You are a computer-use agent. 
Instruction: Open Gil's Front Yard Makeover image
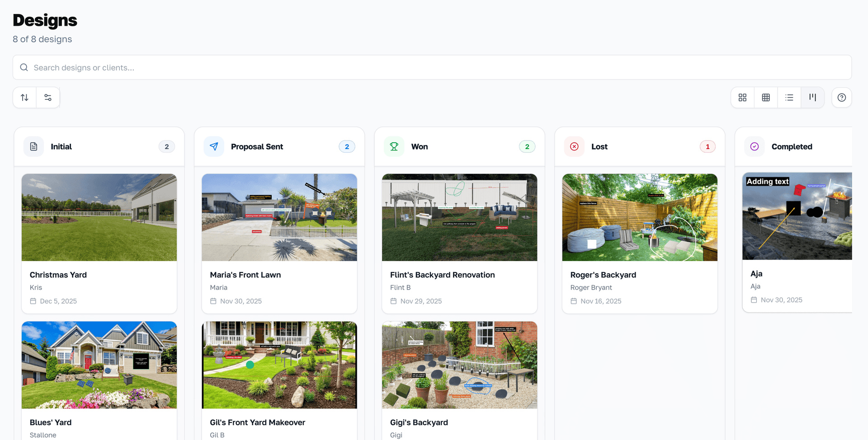[279, 365]
